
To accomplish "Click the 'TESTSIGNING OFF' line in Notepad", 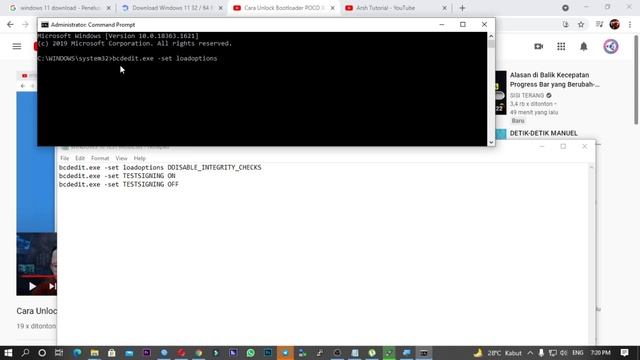I will [x=119, y=184].
